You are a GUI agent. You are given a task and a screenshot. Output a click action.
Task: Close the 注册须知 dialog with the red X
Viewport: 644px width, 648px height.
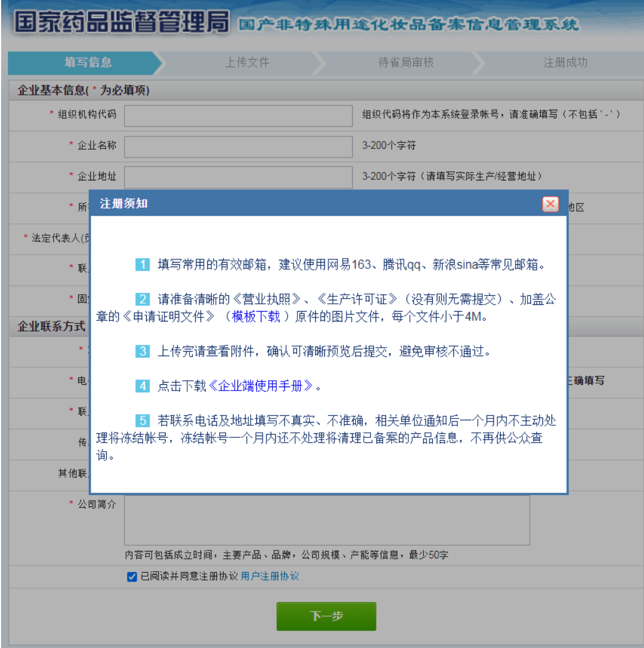(550, 204)
